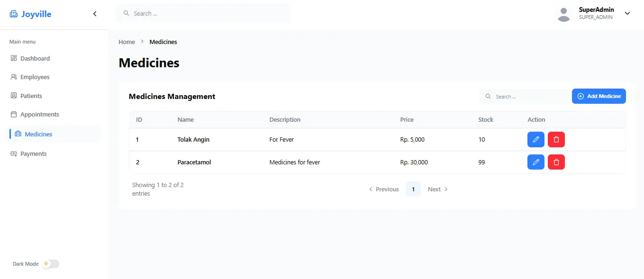Click the SuperAdmin avatar image
This screenshot has width=644, height=279.
(x=563, y=14)
